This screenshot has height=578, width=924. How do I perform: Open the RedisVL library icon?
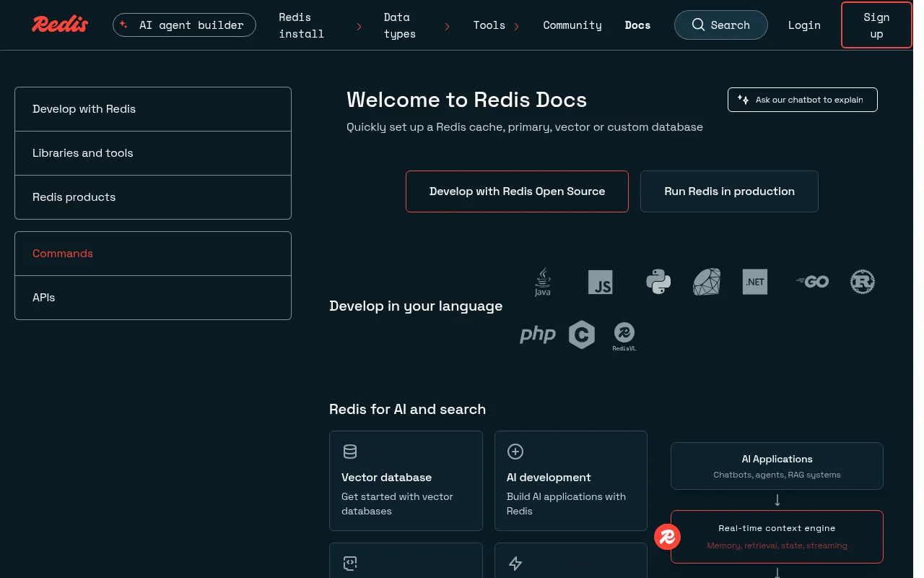[x=624, y=337]
